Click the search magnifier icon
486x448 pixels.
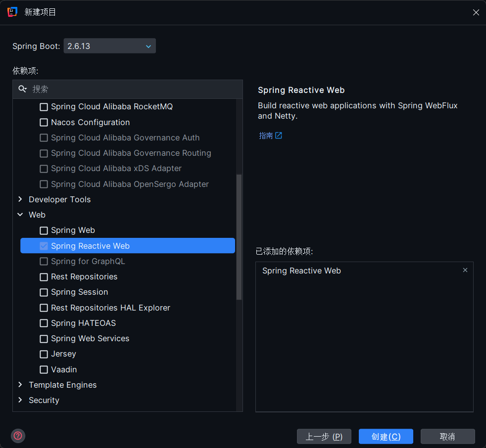[x=22, y=89]
